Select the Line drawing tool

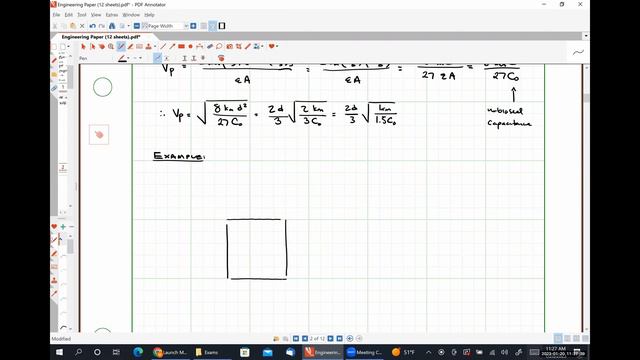163,47
